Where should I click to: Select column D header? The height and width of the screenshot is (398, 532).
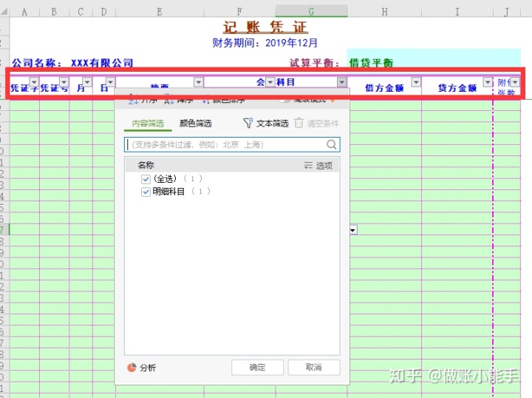point(104,12)
